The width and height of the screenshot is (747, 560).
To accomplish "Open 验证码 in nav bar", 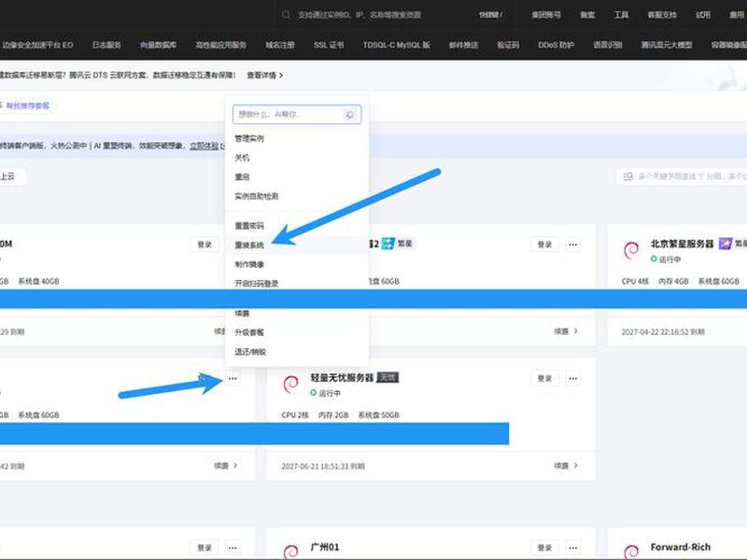I will pyautogui.click(x=508, y=45).
